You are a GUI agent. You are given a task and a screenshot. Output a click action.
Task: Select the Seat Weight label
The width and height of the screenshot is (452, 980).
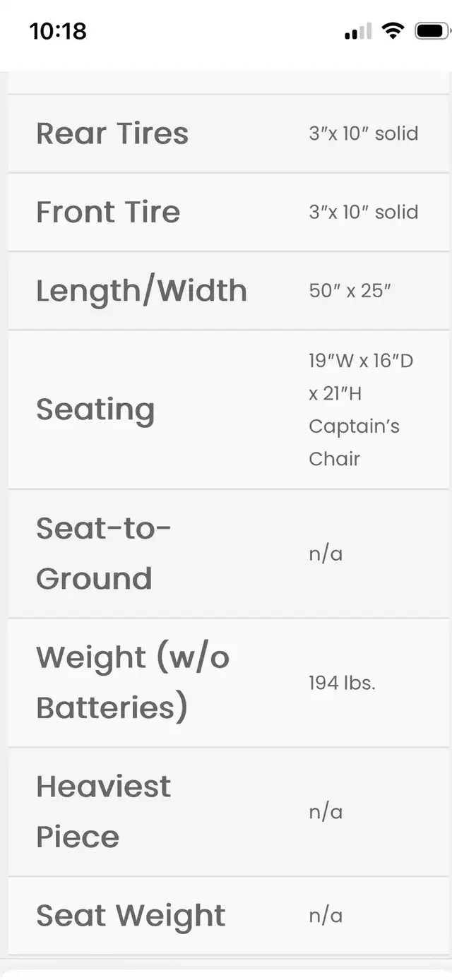tap(131, 916)
